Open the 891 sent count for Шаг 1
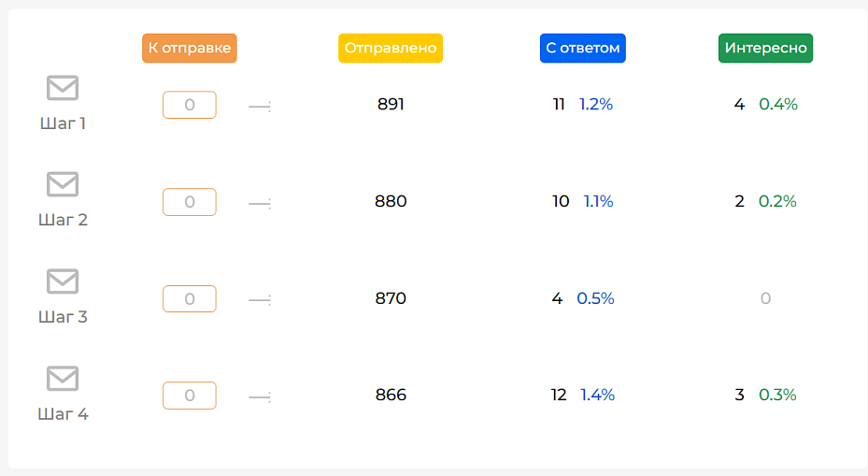Screen dimensions: 868x476 pyautogui.click(x=391, y=104)
